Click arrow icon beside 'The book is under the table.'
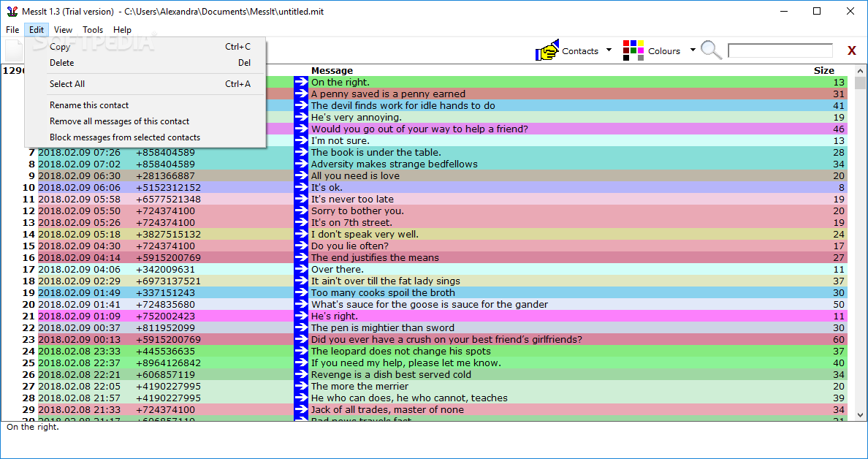The height and width of the screenshot is (459, 868). click(x=300, y=152)
